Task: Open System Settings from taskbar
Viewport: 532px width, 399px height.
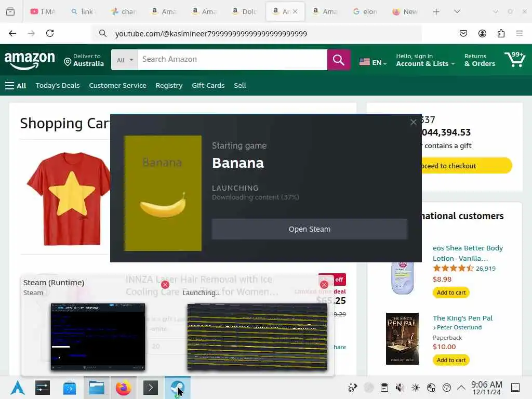Action: [x=43, y=388]
